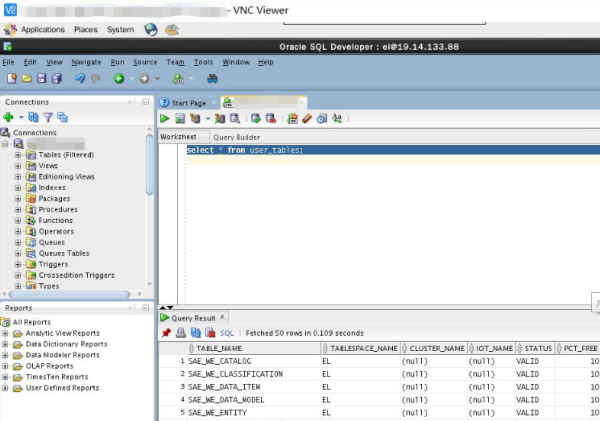
Task: Click the Delete row icon in Query Result
Action: click(210, 333)
